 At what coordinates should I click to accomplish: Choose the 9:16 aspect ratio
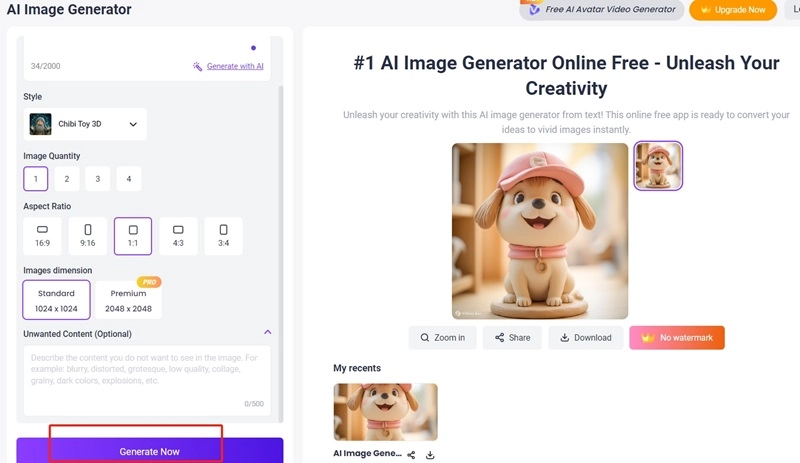88,236
